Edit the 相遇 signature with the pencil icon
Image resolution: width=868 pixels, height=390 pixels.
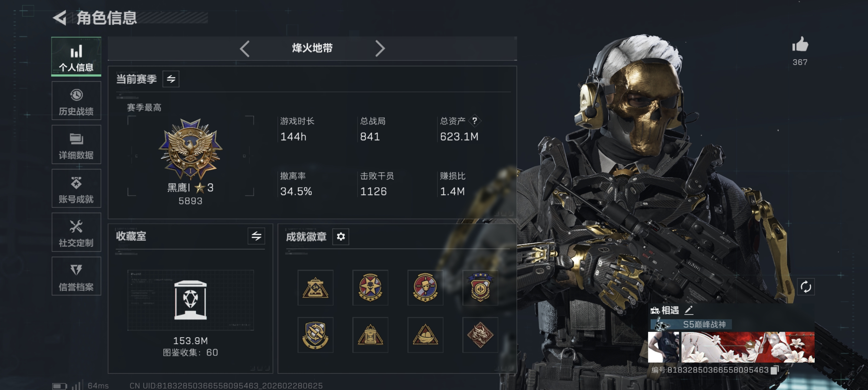(x=689, y=310)
